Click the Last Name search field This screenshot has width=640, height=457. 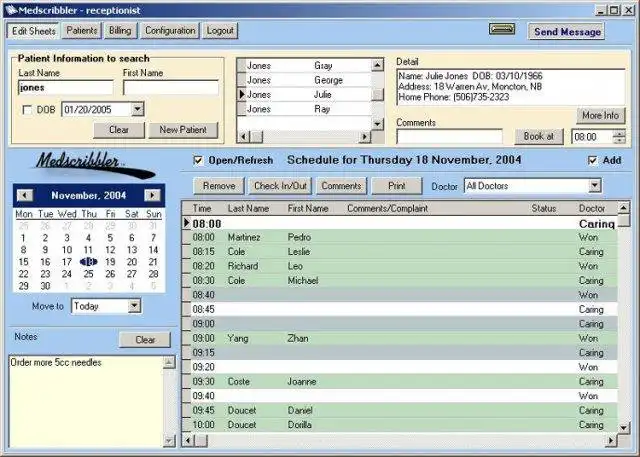click(66, 88)
